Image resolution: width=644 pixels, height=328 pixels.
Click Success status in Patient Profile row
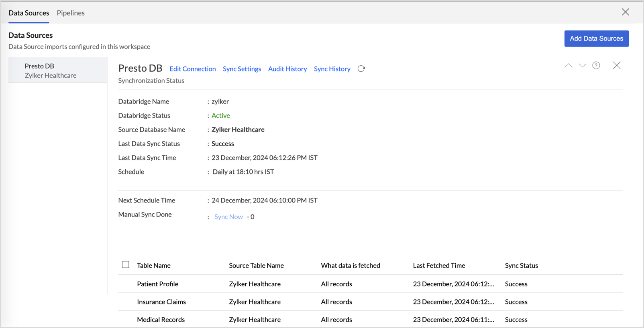[516, 284]
